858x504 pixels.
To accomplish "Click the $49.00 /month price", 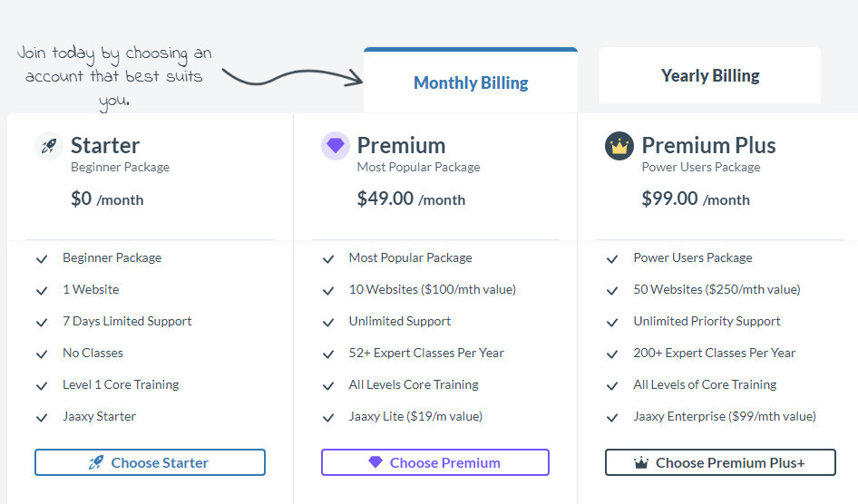I will click(411, 199).
